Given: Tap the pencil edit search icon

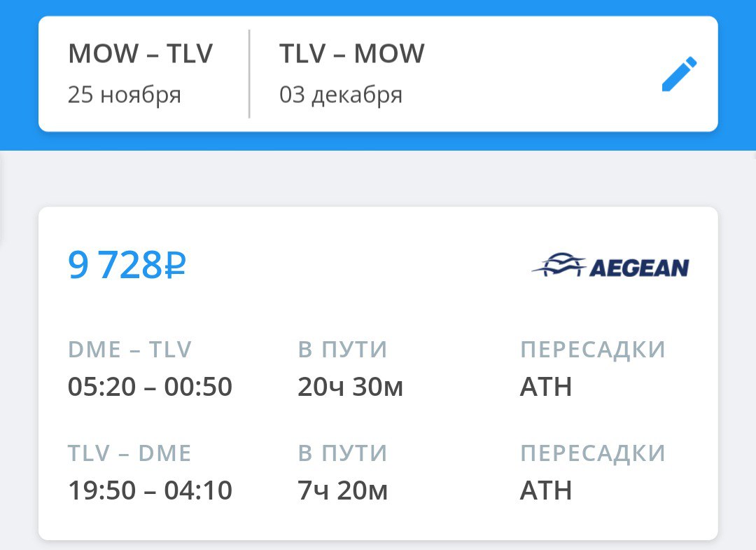Looking at the screenshot, I should [x=679, y=75].
